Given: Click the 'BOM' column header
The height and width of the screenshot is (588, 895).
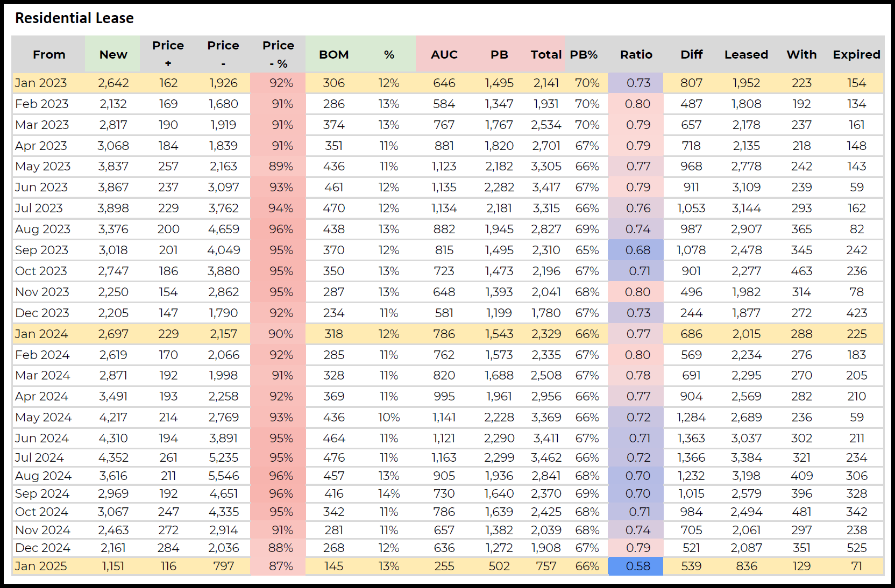Looking at the screenshot, I should pos(333,55).
